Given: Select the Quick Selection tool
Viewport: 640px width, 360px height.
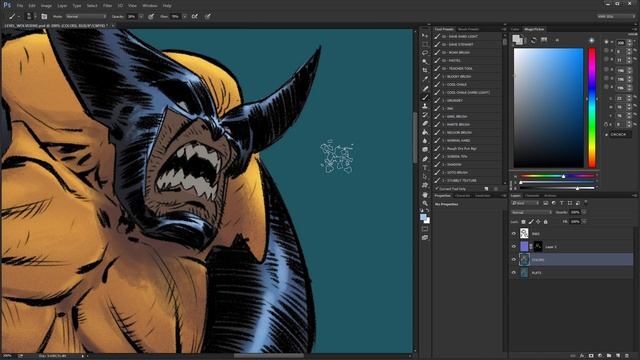Looking at the screenshot, I should click(x=425, y=61).
